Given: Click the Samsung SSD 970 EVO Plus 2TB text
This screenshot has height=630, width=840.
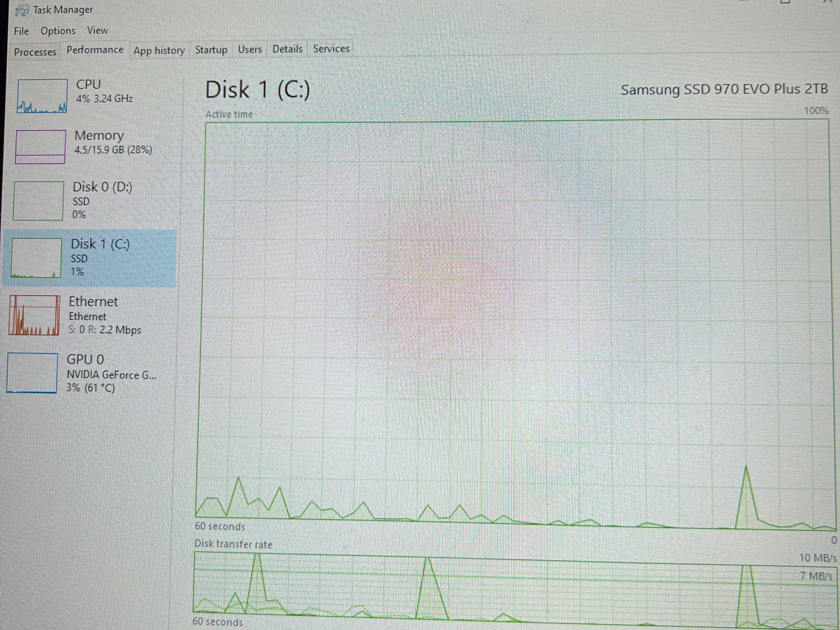Looking at the screenshot, I should (724, 89).
